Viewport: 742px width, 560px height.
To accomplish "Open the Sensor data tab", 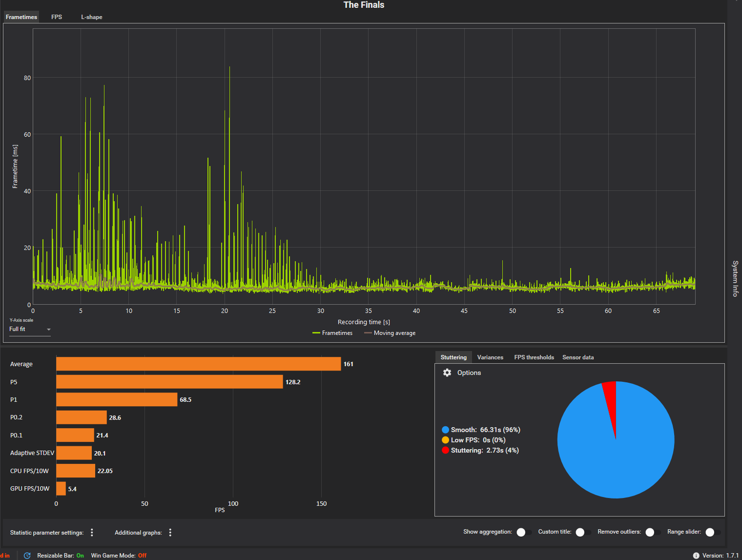I will click(x=578, y=357).
